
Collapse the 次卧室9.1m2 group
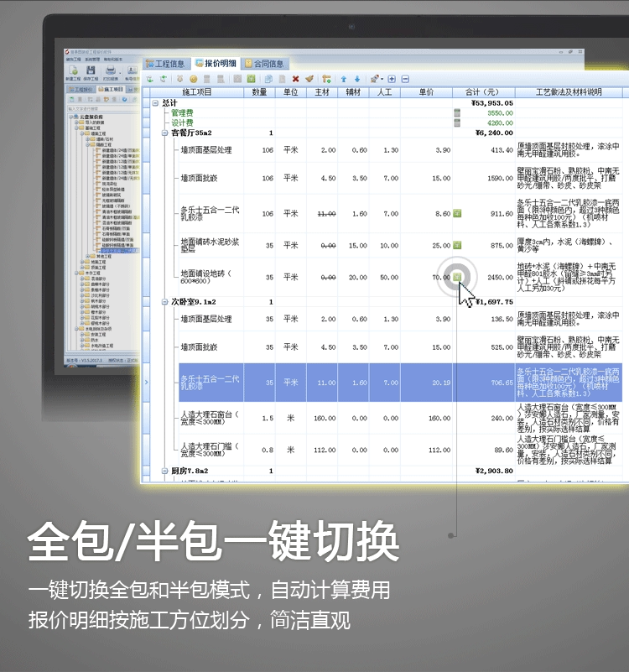click(x=164, y=302)
